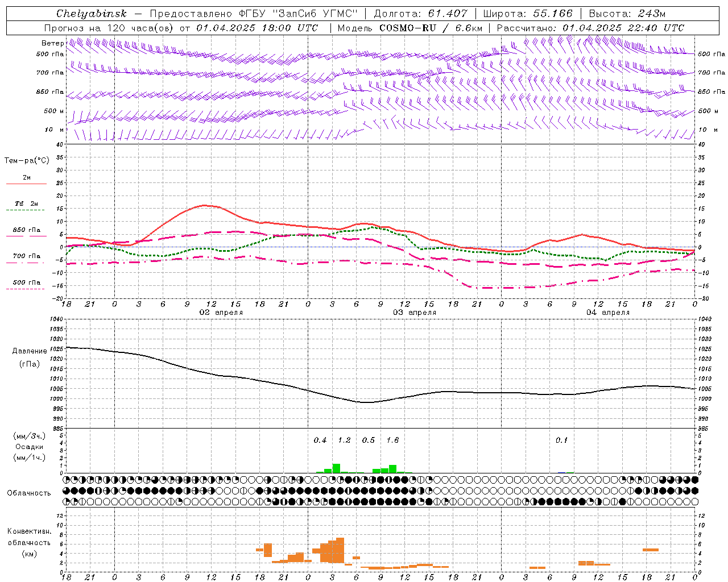The height and width of the screenshot is (582, 728).
Task: Click the 0.4 precipitation amount value
Action: (x=320, y=440)
